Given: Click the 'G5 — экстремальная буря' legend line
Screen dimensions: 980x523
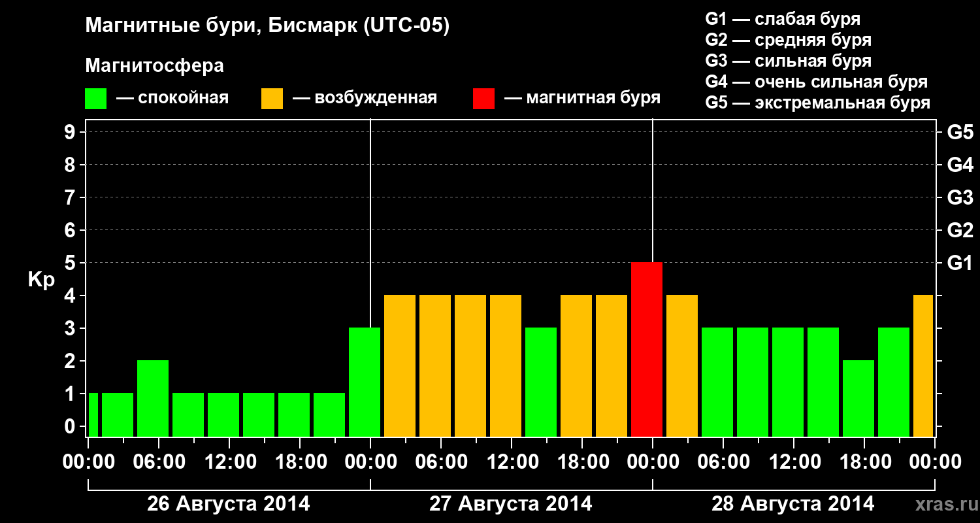Looking at the screenshot, I should pyautogui.click(x=818, y=103).
